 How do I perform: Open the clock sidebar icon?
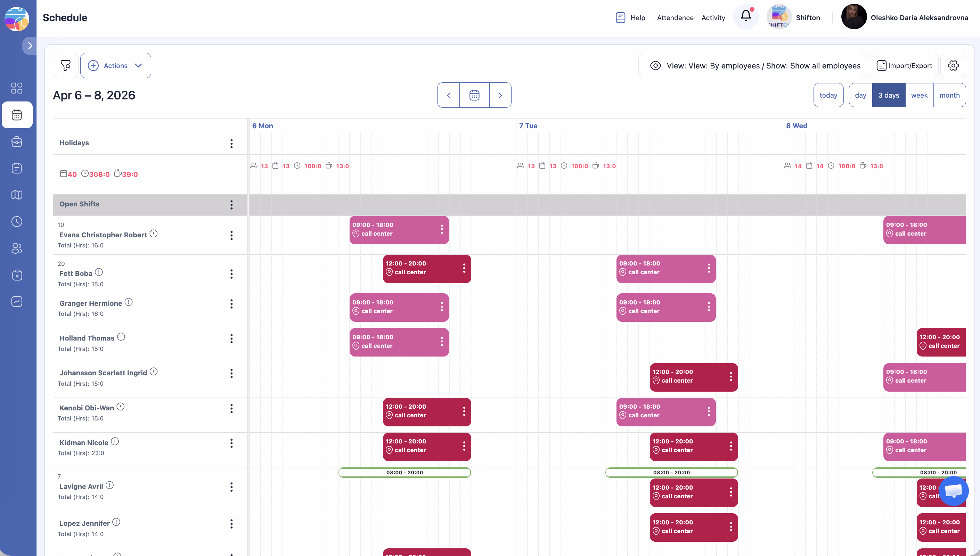click(17, 221)
